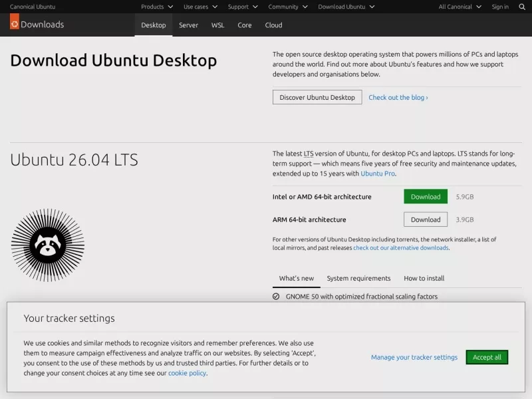Viewport: 532px width, 399px height.
Task: Click the Intel or AMD 64-bit architecture label
Action: pyautogui.click(x=322, y=197)
